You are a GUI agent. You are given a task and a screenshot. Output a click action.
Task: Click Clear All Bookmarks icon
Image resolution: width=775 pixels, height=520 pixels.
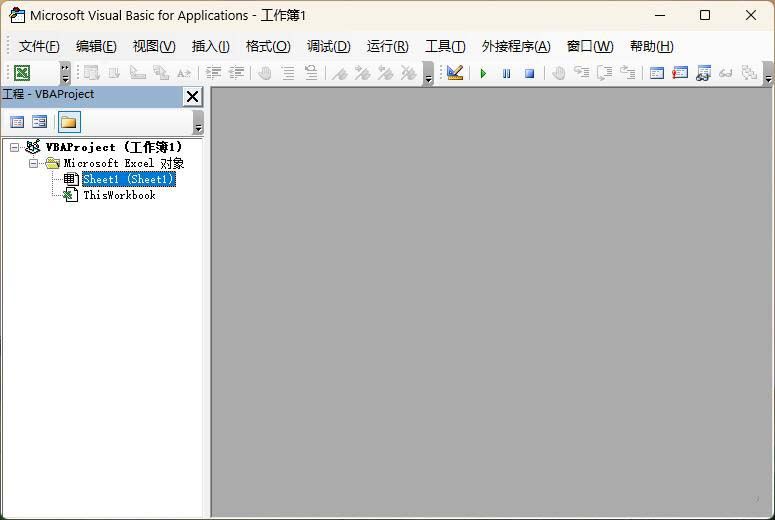pos(409,73)
